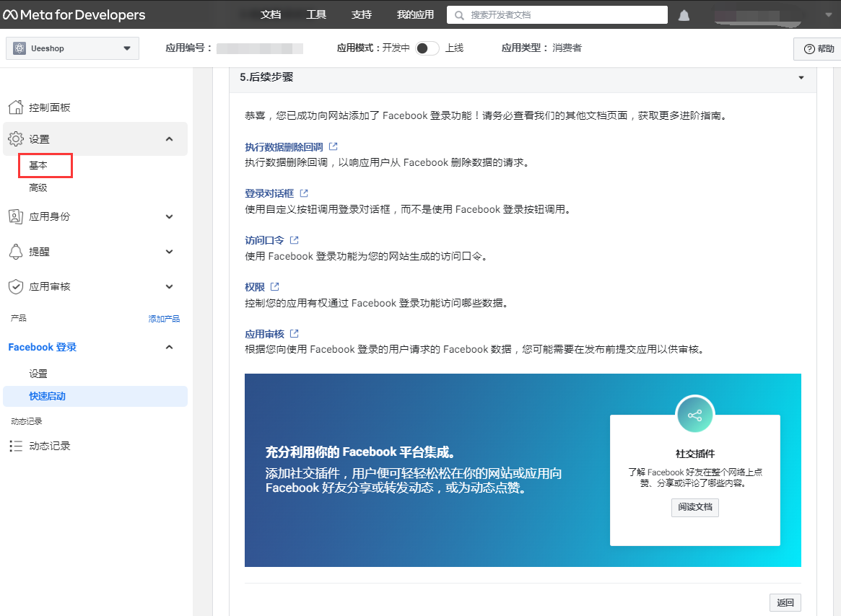Select 基本 under settings

38,165
